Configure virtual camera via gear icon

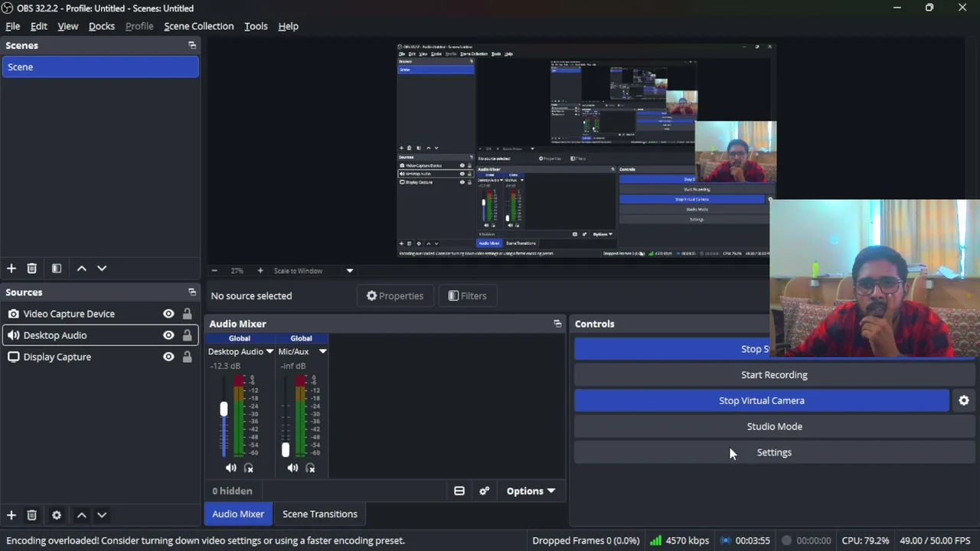[964, 401]
